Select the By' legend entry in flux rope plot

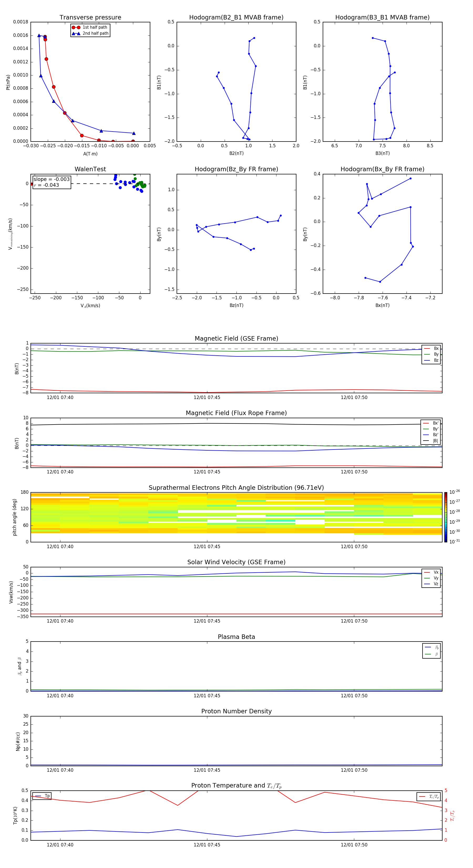[431, 429]
